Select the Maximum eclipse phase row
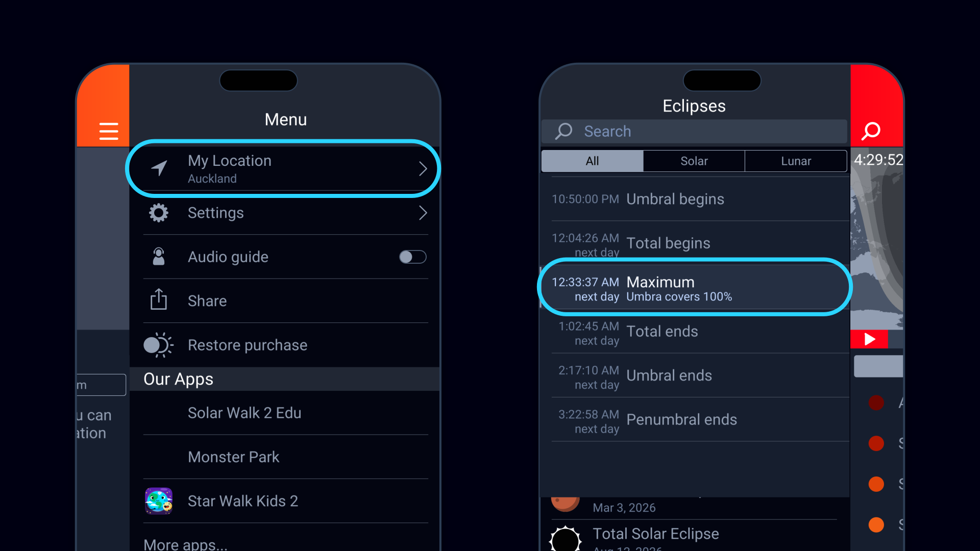The image size is (980, 551). pos(694,288)
